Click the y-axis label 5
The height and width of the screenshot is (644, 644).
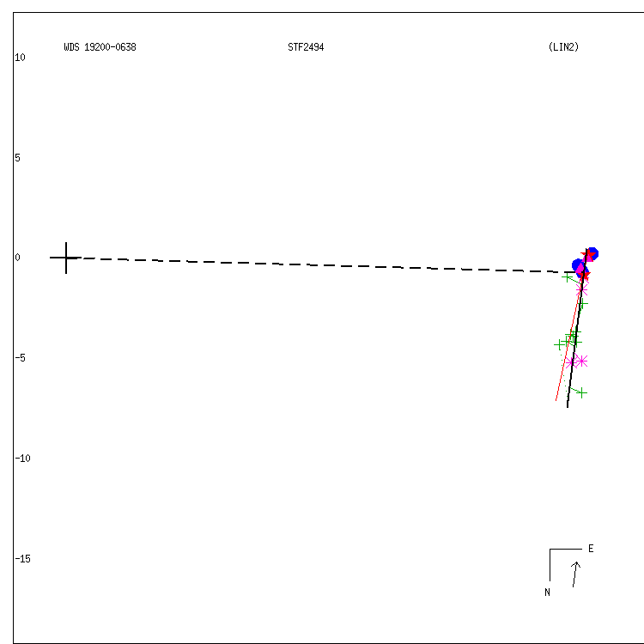pyautogui.click(x=17, y=158)
